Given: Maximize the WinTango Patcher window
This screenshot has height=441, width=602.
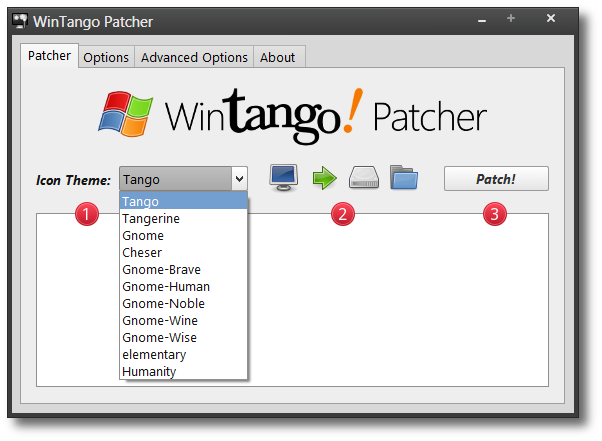Looking at the screenshot, I should [511, 18].
